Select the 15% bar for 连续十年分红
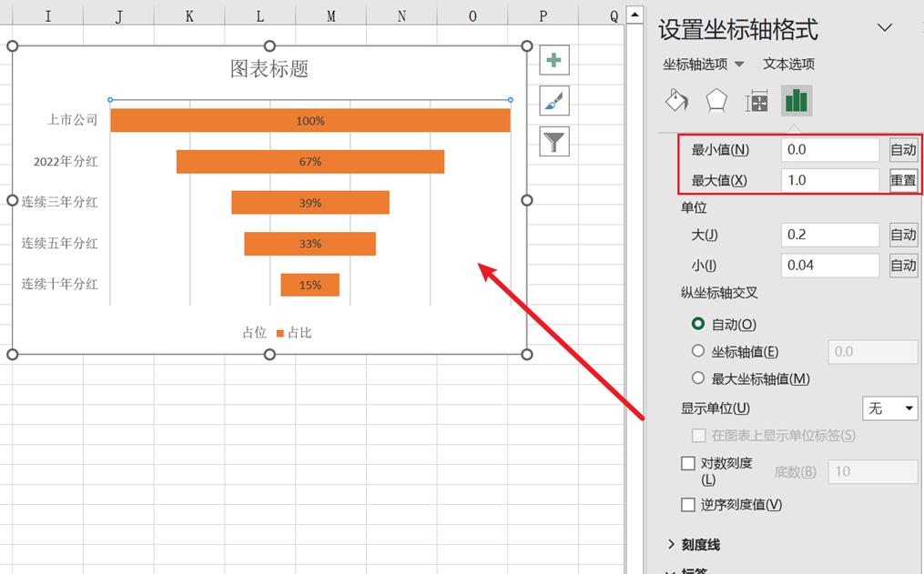The height and width of the screenshot is (574, 924). (310, 285)
